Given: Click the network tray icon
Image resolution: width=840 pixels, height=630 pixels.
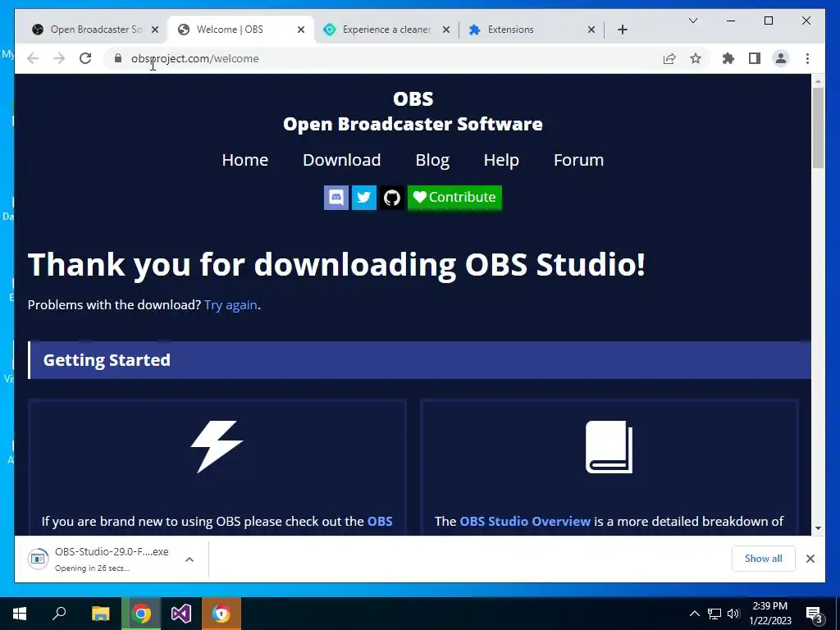Looking at the screenshot, I should (x=714, y=614).
